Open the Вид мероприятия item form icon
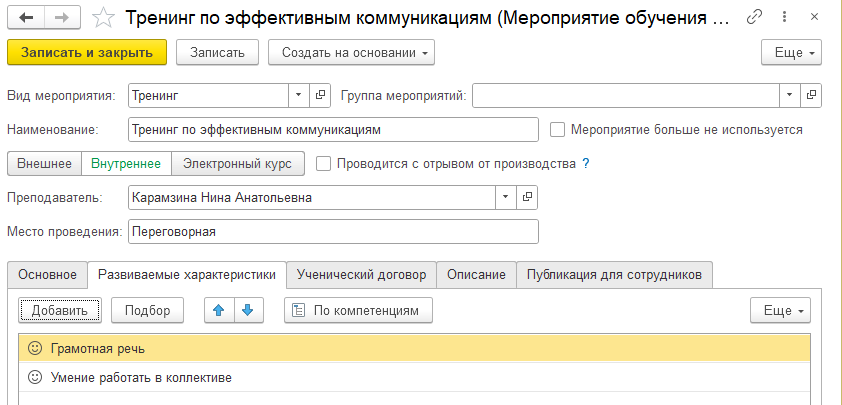This screenshot has height=405, width=842. 320,96
